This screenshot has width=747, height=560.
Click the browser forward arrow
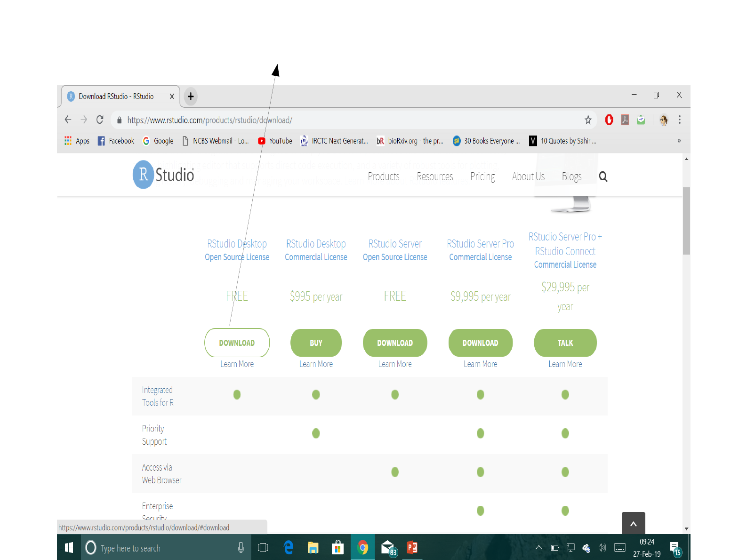(x=84, y=120)
